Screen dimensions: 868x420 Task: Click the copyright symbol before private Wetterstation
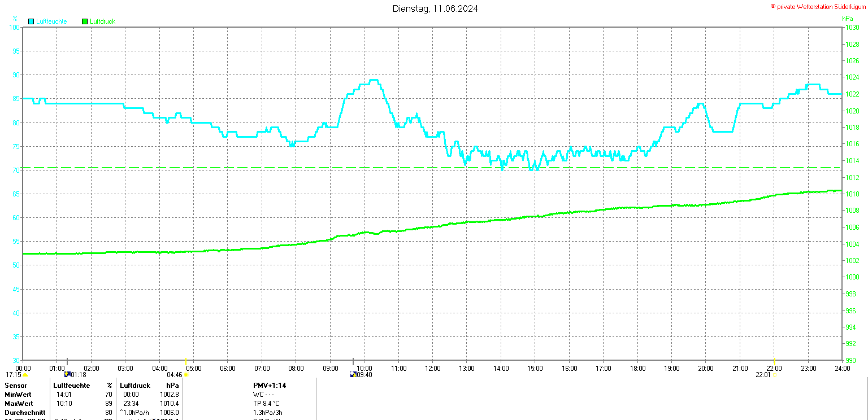[772, 6]
